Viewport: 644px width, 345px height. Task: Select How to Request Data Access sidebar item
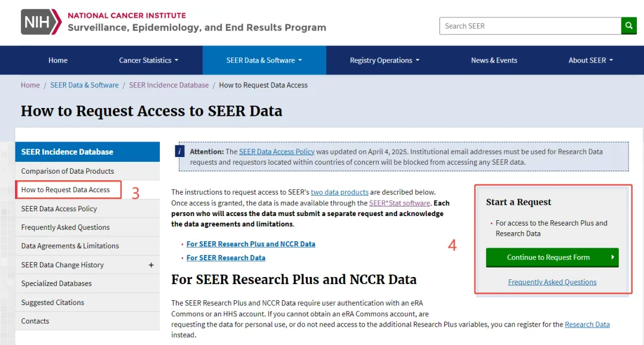(x=69, y=190)
